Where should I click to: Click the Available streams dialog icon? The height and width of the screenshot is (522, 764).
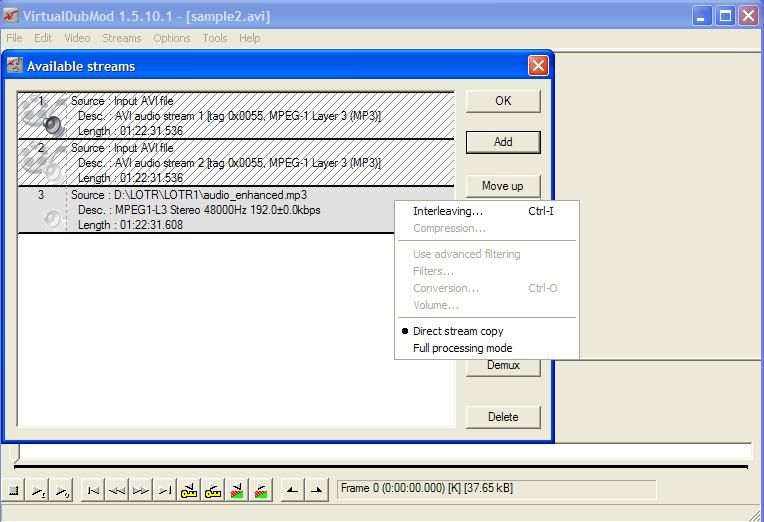pyautogui.click(x=14, y=65)
